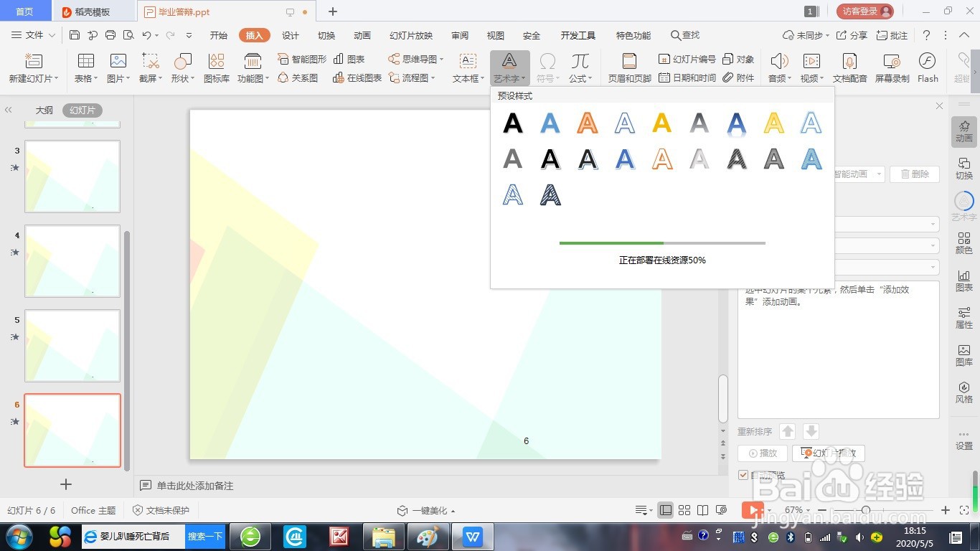
Task: Open the quick access customize dropdown
Action: 189,35
